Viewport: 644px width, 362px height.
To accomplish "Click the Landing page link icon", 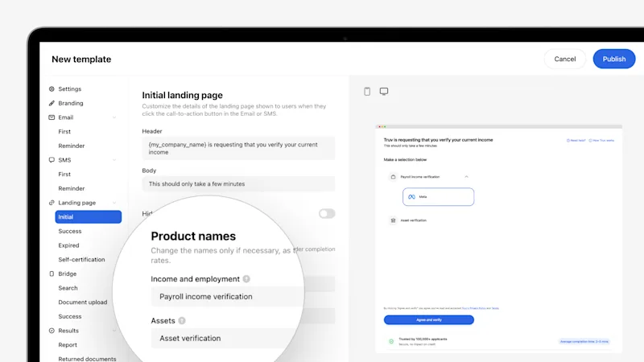I will point(52,203).
